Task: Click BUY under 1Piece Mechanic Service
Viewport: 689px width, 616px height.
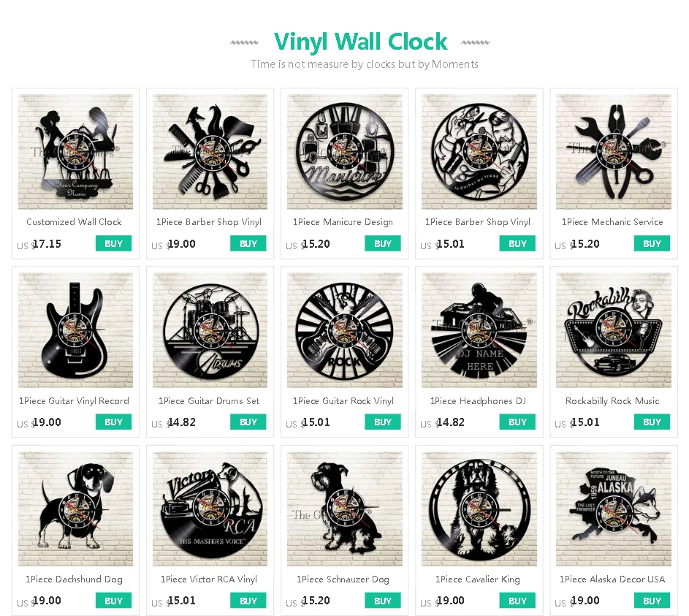Action: pyautogui.click(x=652, y=243)
